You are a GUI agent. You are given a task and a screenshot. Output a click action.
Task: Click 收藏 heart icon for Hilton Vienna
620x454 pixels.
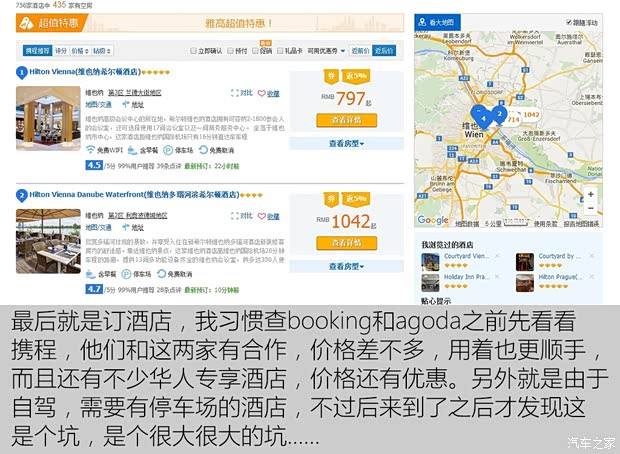point(261,93)
